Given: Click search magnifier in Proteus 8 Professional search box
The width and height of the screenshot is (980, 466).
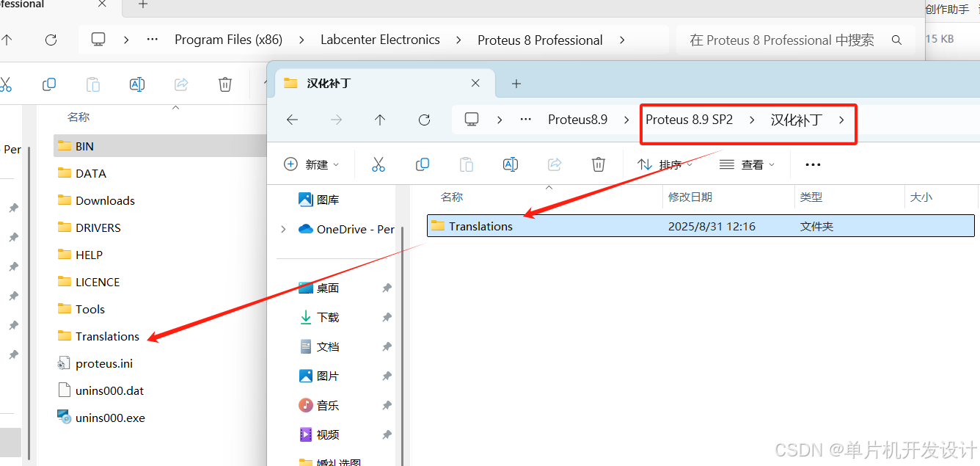Looking at the screenshot, I should (x=896, y=40).
